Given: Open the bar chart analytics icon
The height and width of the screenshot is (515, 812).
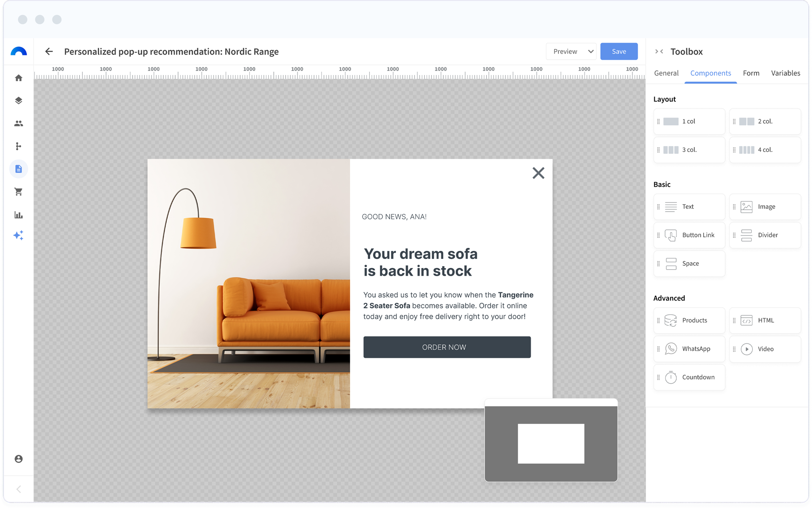Looking at the screenshot, I should pyautogui.click(x=19, y=215).
